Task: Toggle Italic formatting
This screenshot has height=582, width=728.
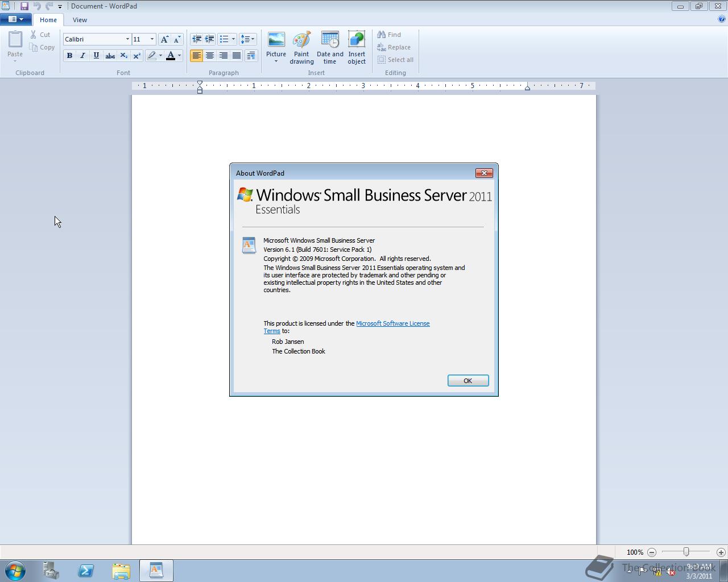Action: [x=82, y=56]
